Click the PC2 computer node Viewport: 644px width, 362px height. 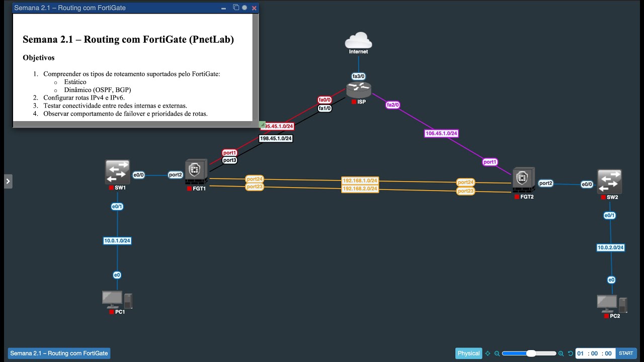[612, 303]
